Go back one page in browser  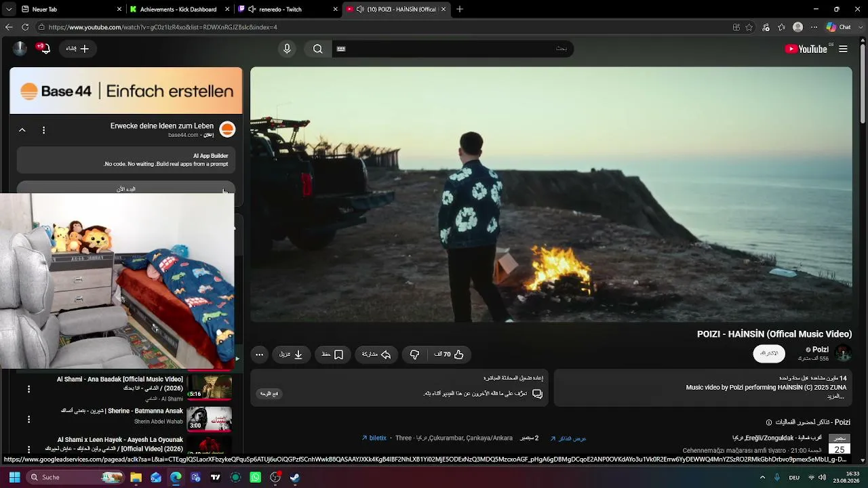9,27
